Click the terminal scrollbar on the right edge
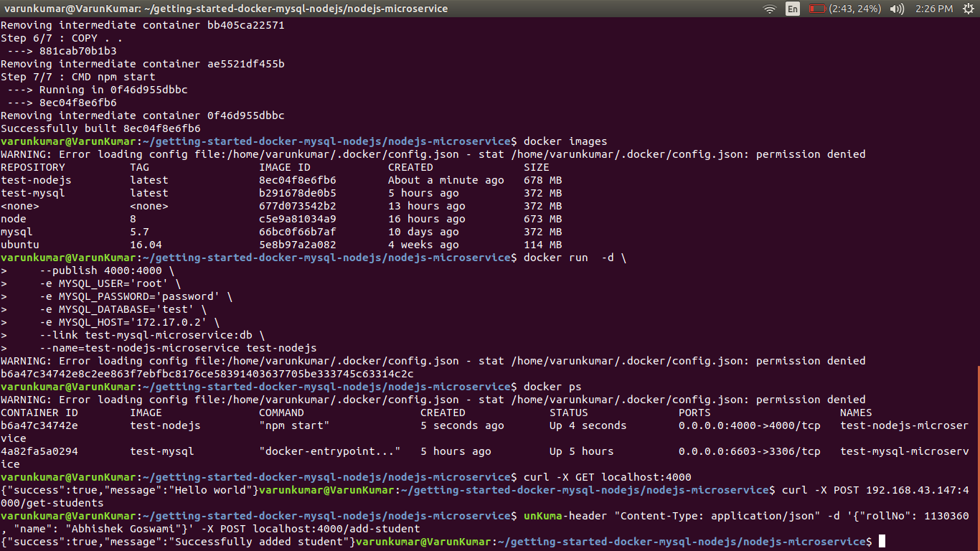This screenshot has height=551, width=980. pos(977,459)
